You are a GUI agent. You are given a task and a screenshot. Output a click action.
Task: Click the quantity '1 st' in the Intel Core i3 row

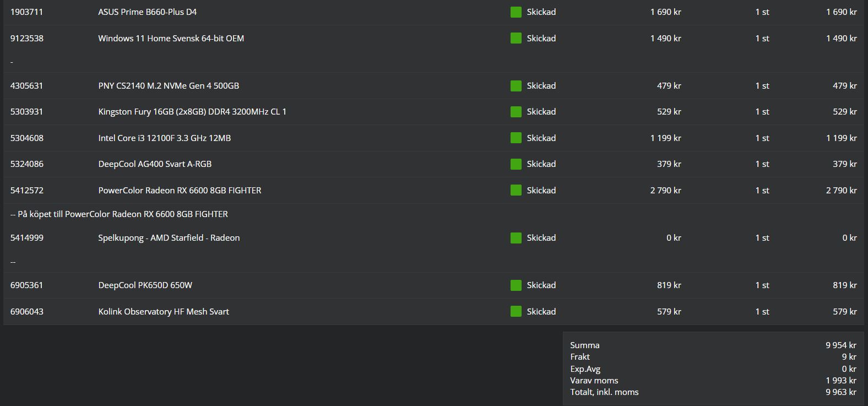[x=762, y=138]
